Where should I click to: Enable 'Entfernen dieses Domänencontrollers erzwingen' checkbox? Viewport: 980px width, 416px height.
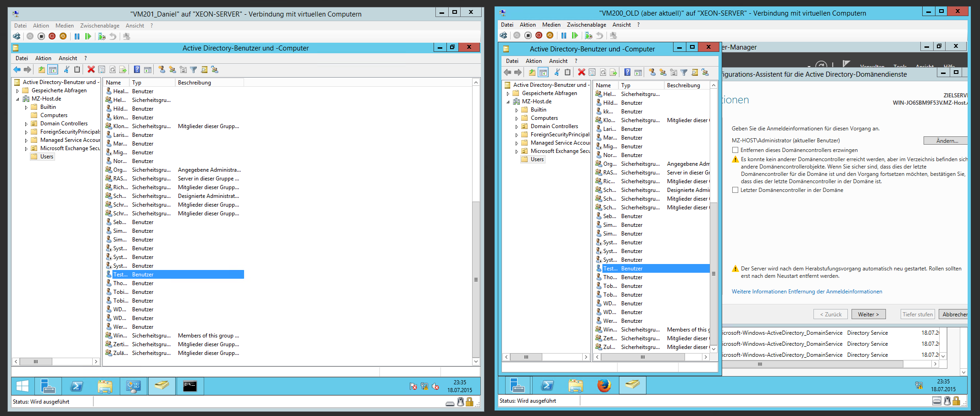(735, 150)
